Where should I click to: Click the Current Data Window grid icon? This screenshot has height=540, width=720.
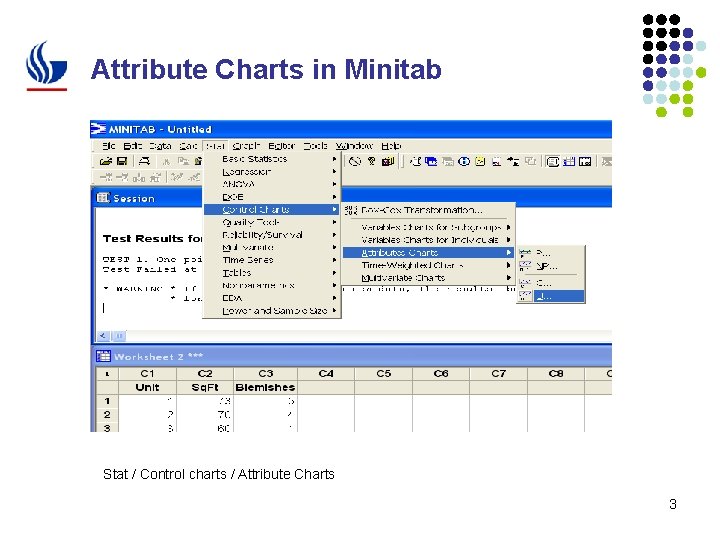(x=569, y=161)
